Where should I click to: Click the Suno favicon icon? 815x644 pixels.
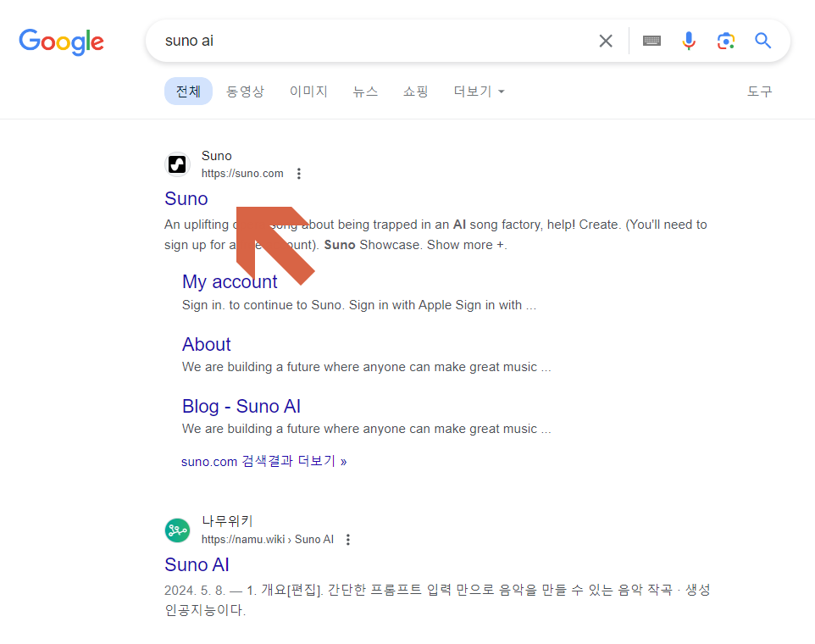tap(177, 164)
